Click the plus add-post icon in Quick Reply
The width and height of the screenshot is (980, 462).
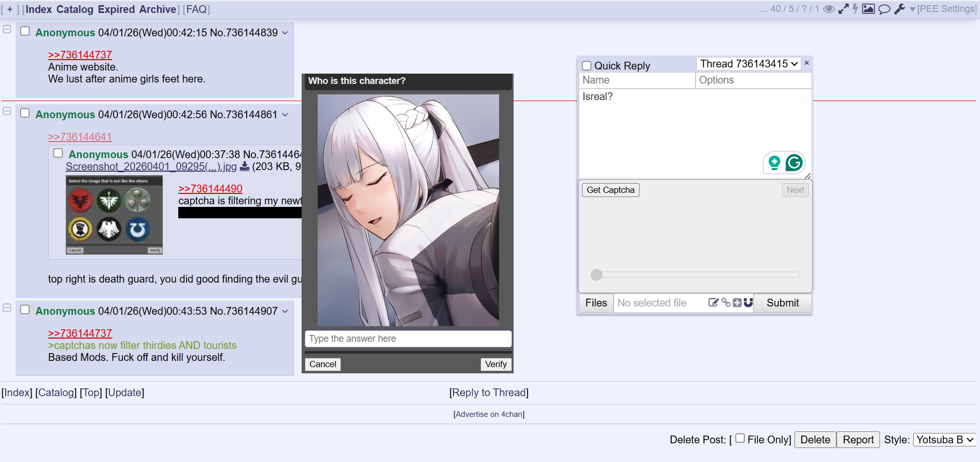click(737, 303)
